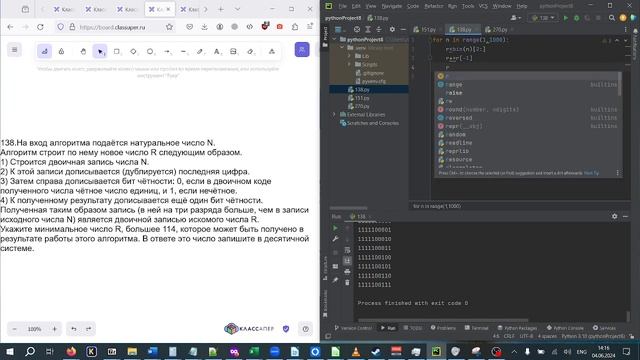Open the Navigate menu in PyCharm

[391, 6]
